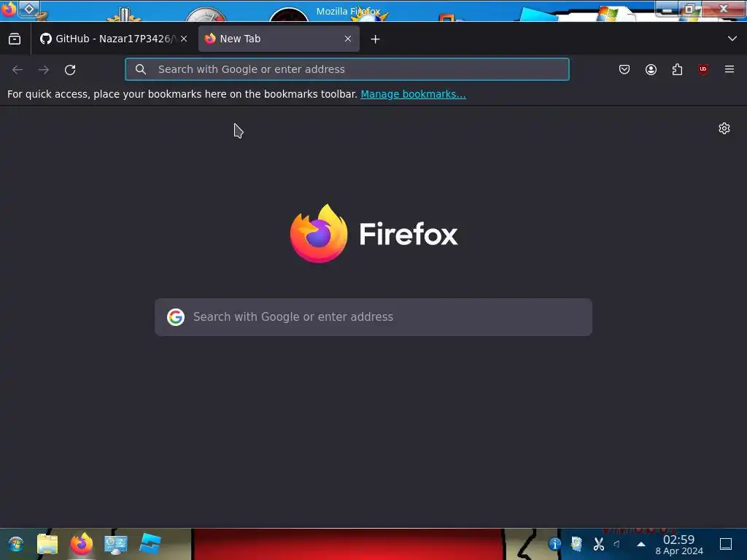
Task: Click Google icon in search box
Action: [x=176, y=317]
